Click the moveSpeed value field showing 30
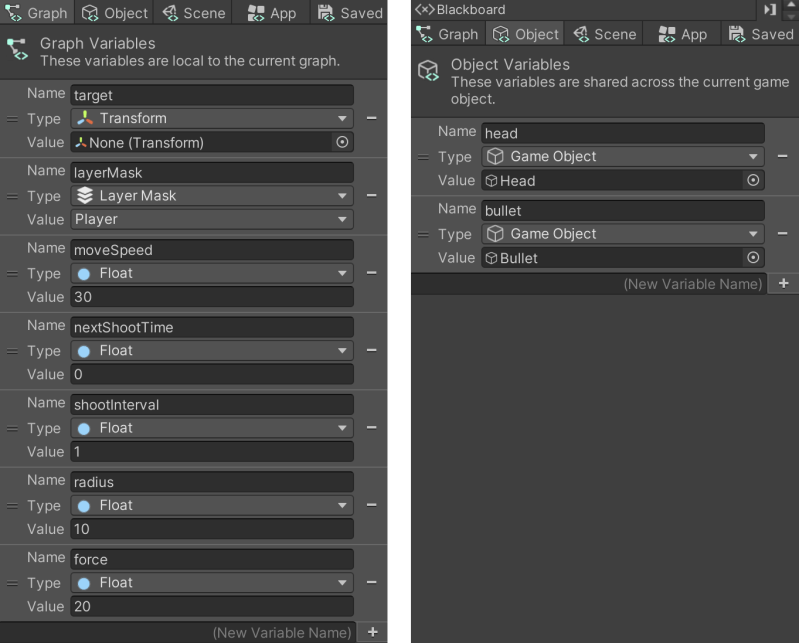Image resolution: width=799 pixels, height=643 pixels. [x=211, y=297]
